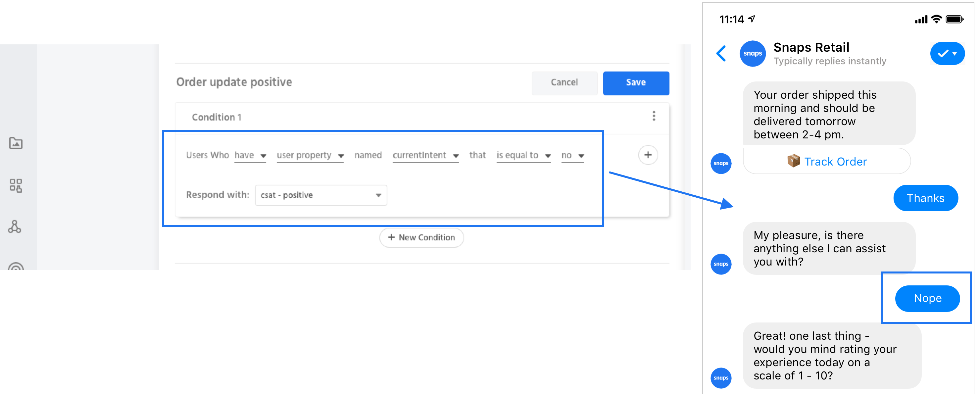The height and width of the screenshot is (394, 980).
Task: Open the 'user property' dropdown
Action: click(x=310, y=156)
